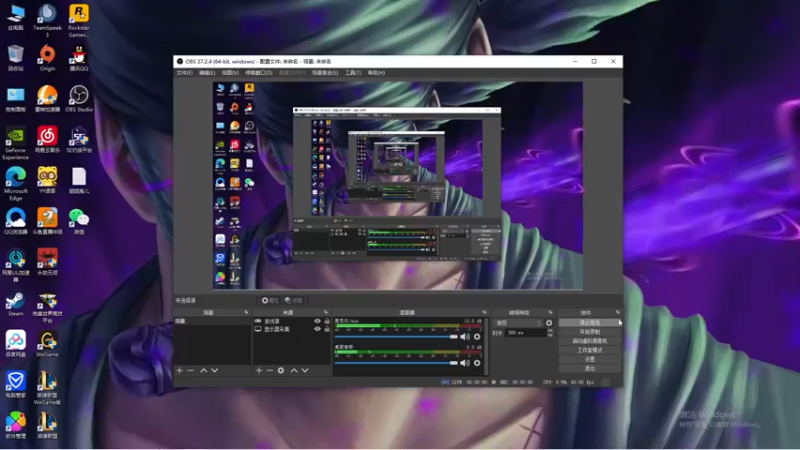Select the 显示器采集 source row

(x=292, y=329)
